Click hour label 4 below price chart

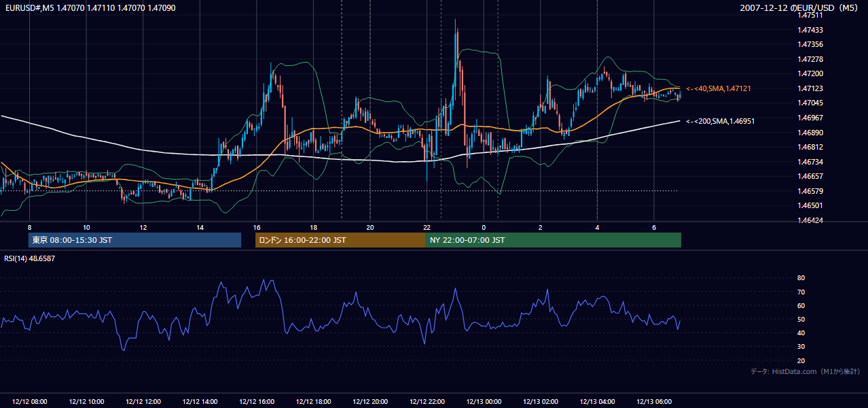click(x=597, y=227)
